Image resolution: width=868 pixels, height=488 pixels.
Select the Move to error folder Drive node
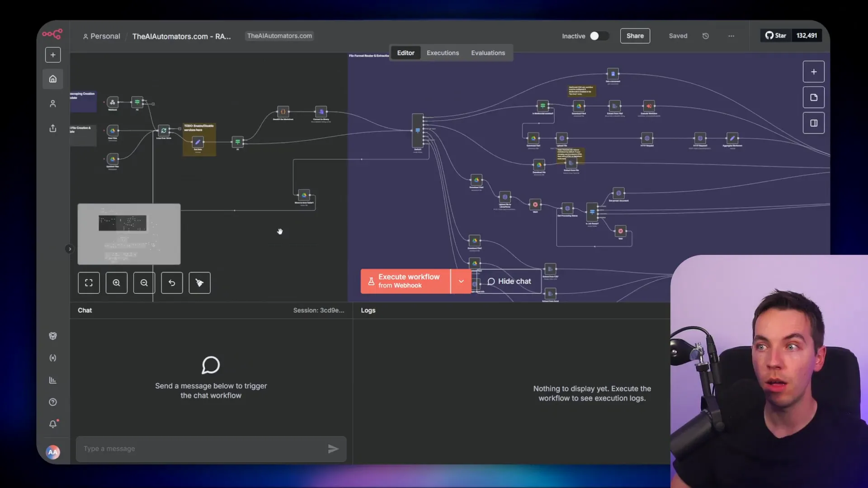tap(304, 195)
